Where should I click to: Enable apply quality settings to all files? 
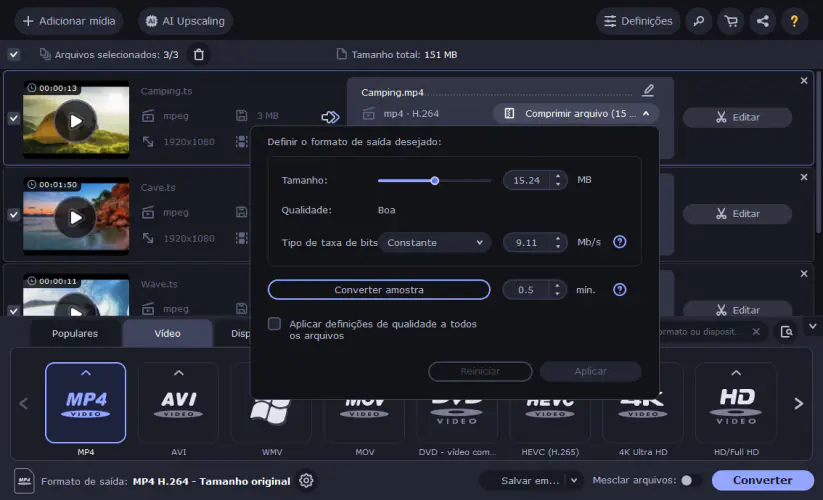275,324
